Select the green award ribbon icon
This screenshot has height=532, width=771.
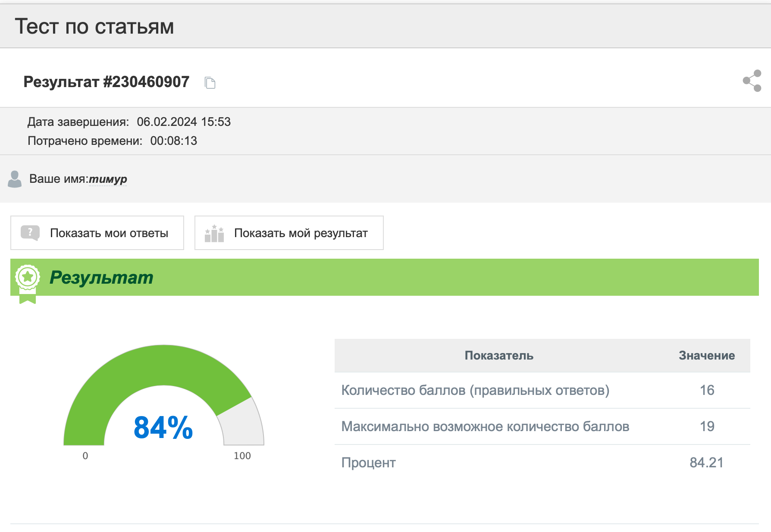click(x=28, y=284)
